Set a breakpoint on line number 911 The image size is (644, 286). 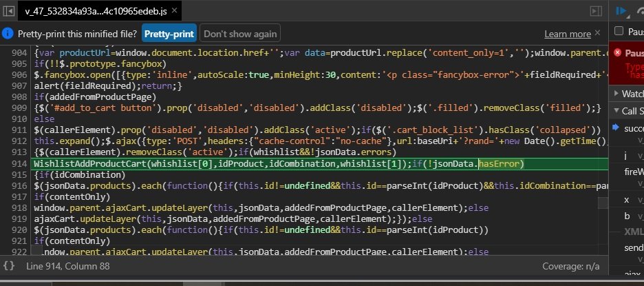[19, 130]
